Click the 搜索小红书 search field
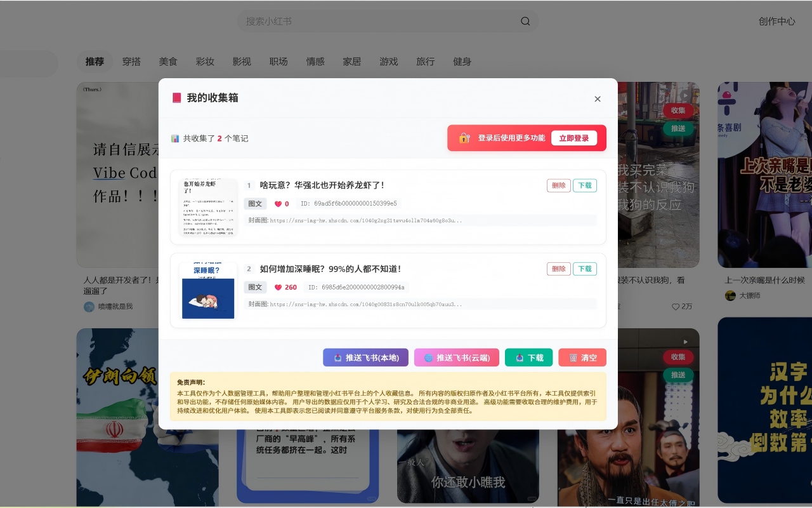The width and height of the screenshot is (812, 508). coord(388,21)
